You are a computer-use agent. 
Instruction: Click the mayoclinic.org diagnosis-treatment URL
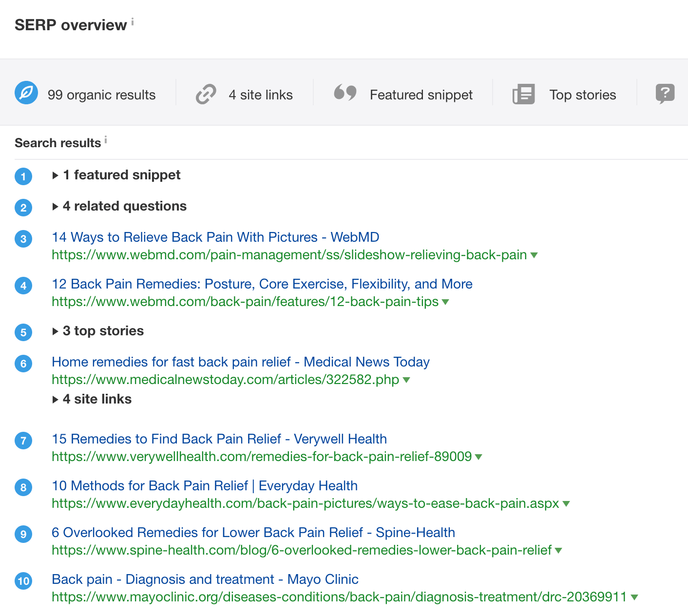(339, 597)
